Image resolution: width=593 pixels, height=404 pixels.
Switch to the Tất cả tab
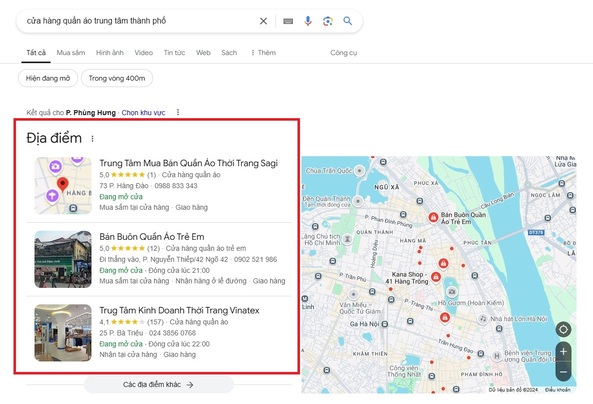[x=36, y=53]
